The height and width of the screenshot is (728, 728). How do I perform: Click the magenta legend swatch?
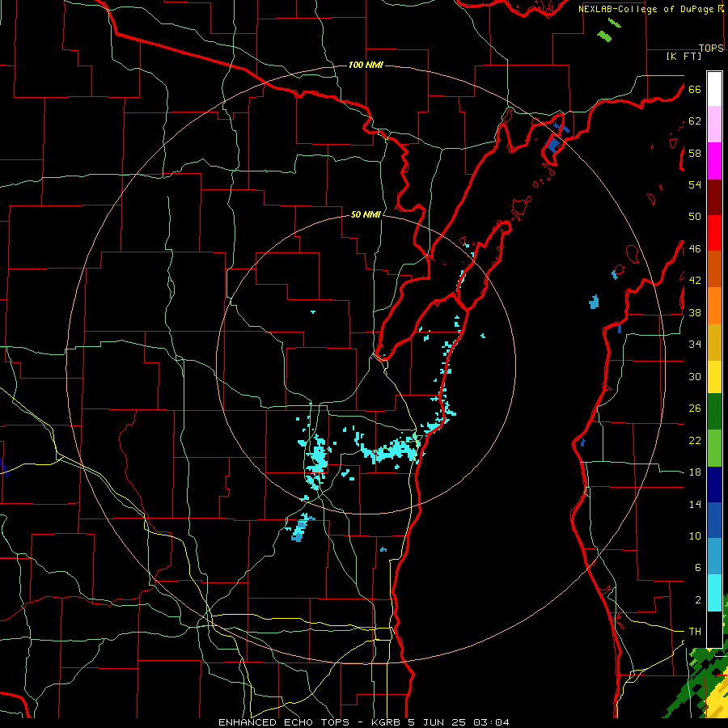714,161
